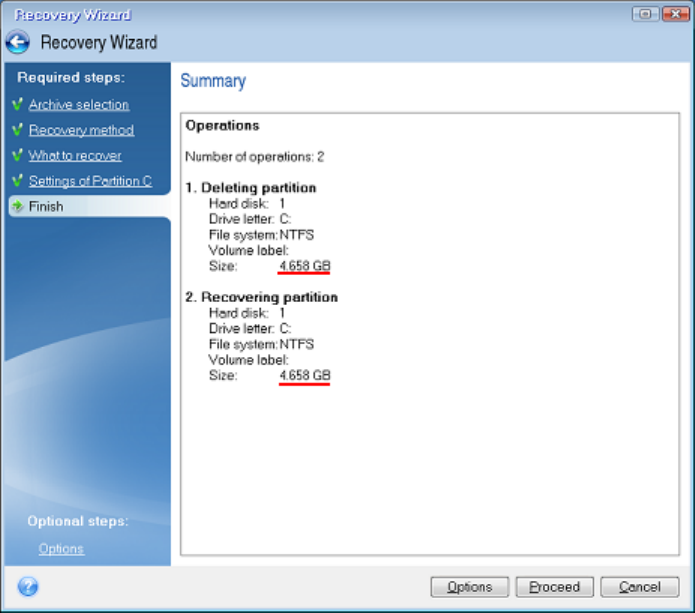Click Drive letter C: under Deleting partition
Viewport: 695px width, 613px height.
click(250, 219)
